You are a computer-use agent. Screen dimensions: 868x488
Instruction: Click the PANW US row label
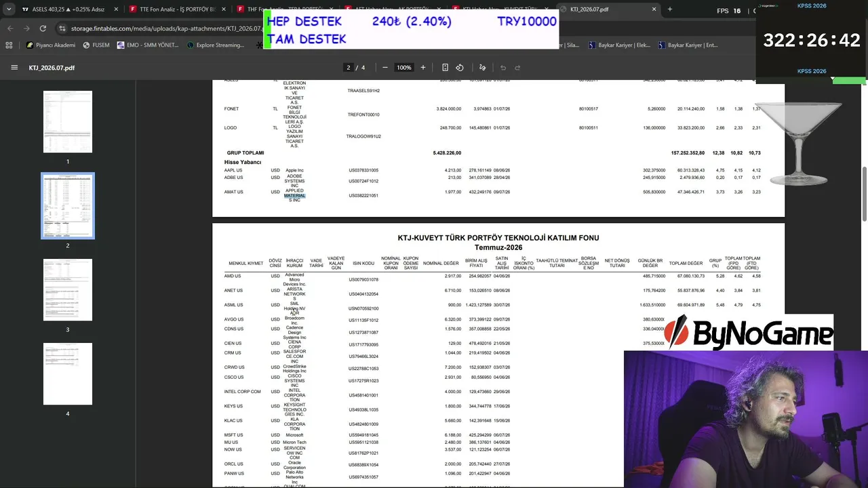pyautogui.click(x=235, y=474)
